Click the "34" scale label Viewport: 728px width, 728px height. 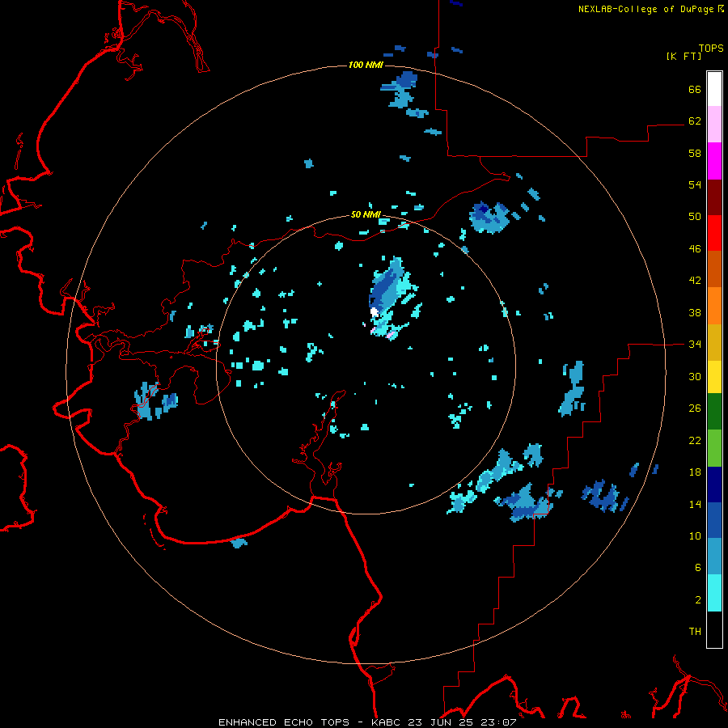click(x=695, y=345)
